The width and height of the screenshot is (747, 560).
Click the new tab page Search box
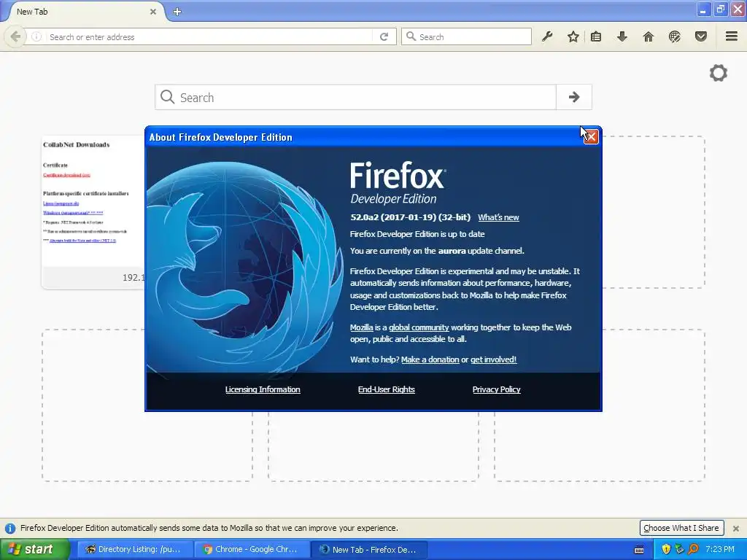pyautogui.click(x=355, y=97)
